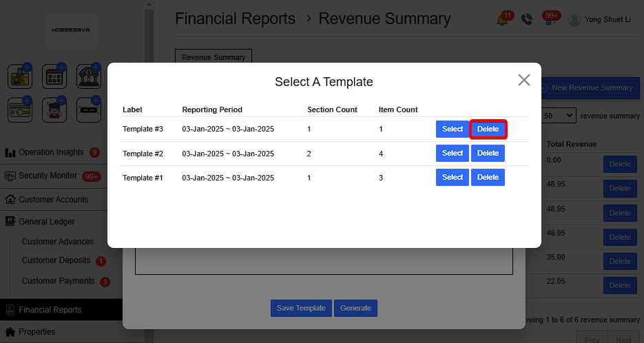Open the key card access icon

pos(20,110)
